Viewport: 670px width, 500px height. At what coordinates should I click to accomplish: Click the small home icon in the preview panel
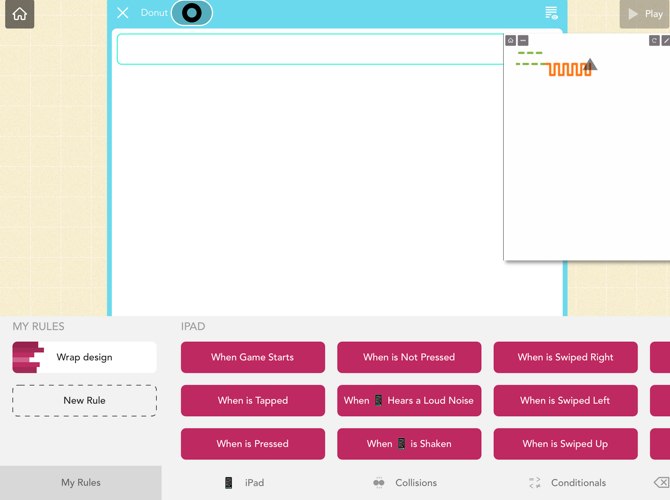pyautogui.click(x=511, y=41)
